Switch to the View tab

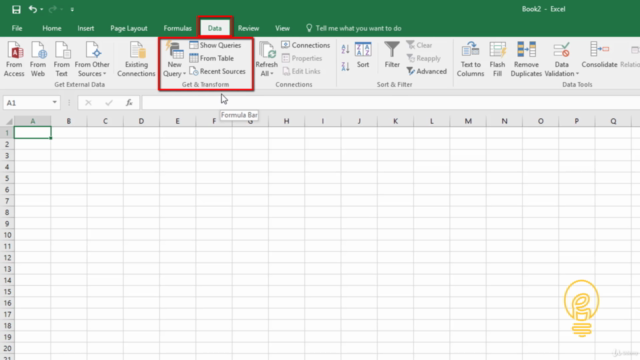click(x=282, y=28)
